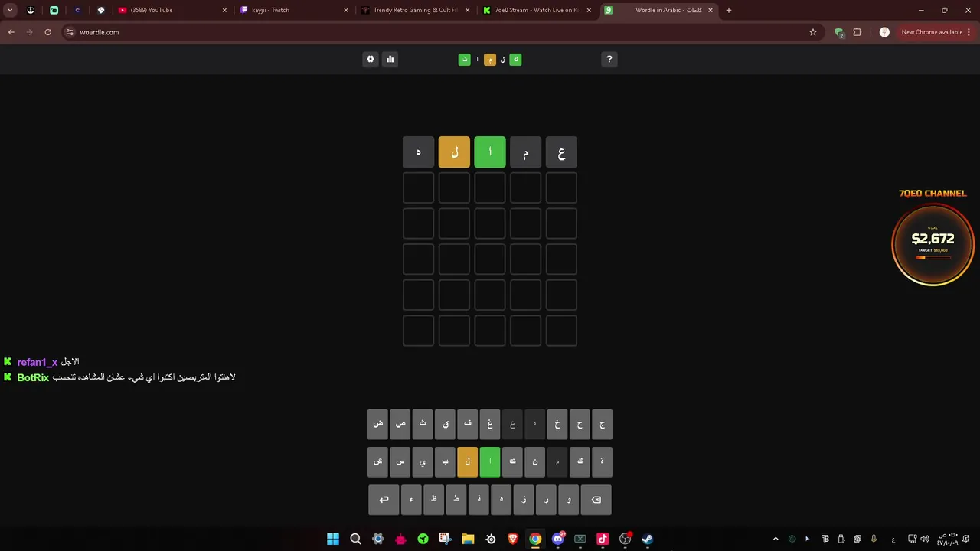Click the د key on the keyboard
This screenshot has width=980, height=551.
coord(501,500)
